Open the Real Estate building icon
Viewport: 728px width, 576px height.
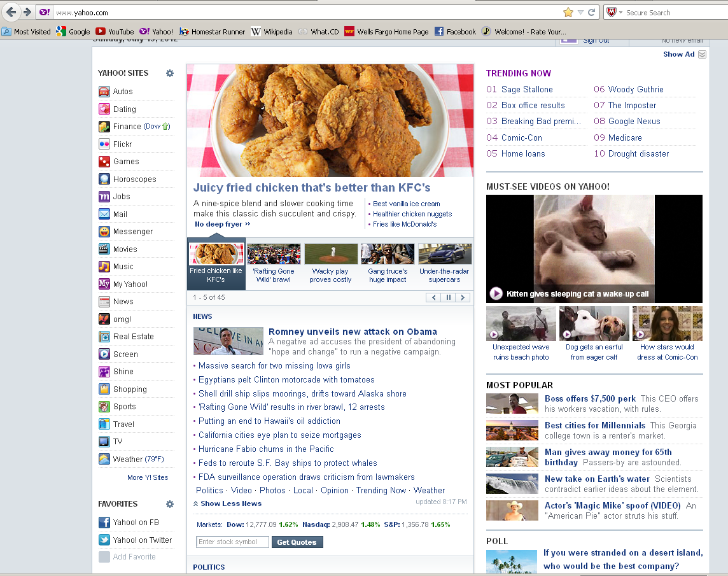pos(104,336)
